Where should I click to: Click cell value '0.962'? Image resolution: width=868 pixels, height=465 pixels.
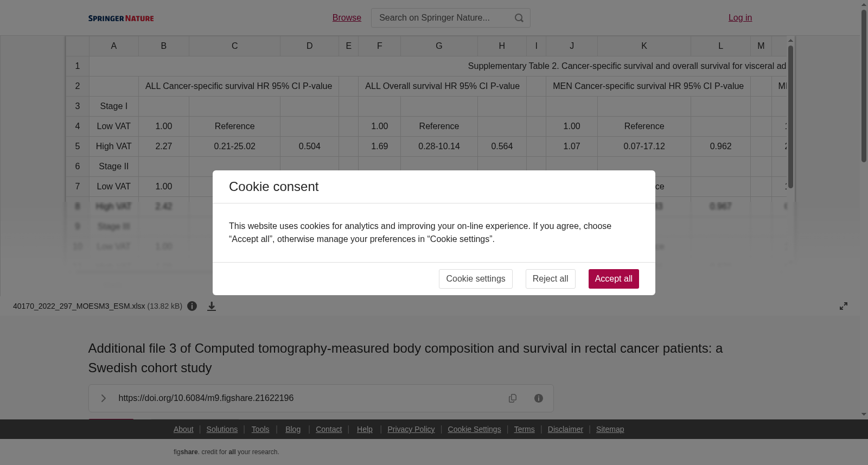(720, 146)
